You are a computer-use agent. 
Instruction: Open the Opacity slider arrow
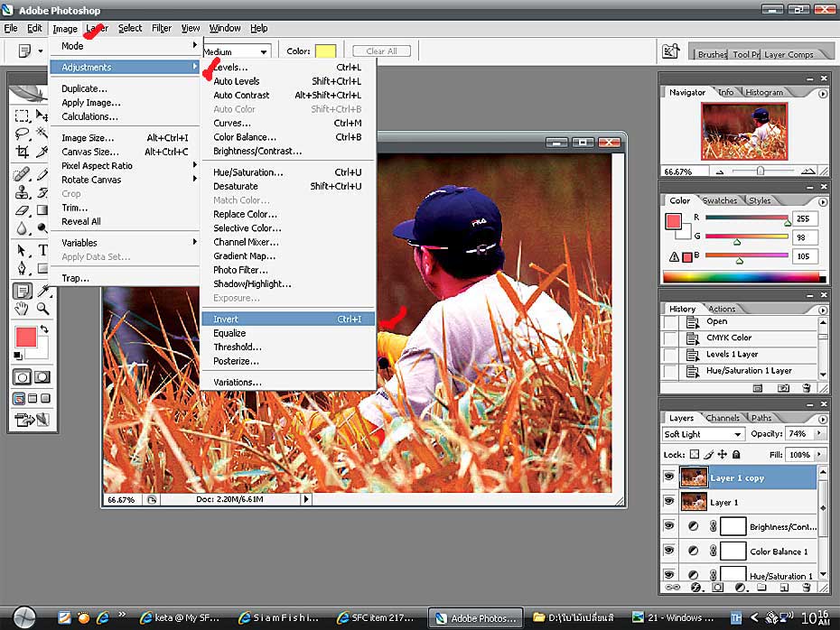click(818, 433)
